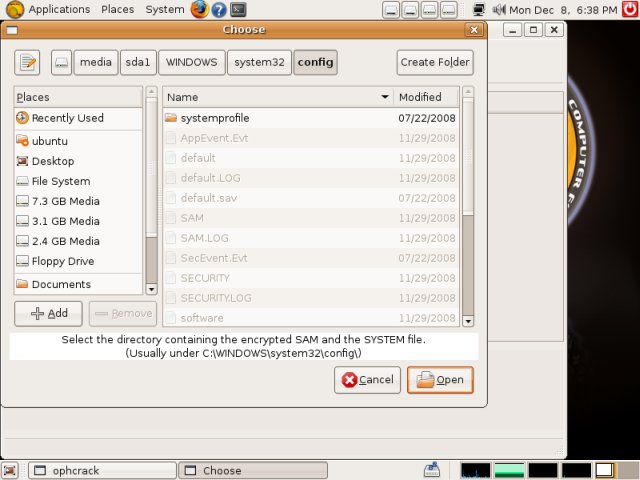The width and height of the screenshot is (640, 480).
Task: Click the Open button
Action: 440,380
